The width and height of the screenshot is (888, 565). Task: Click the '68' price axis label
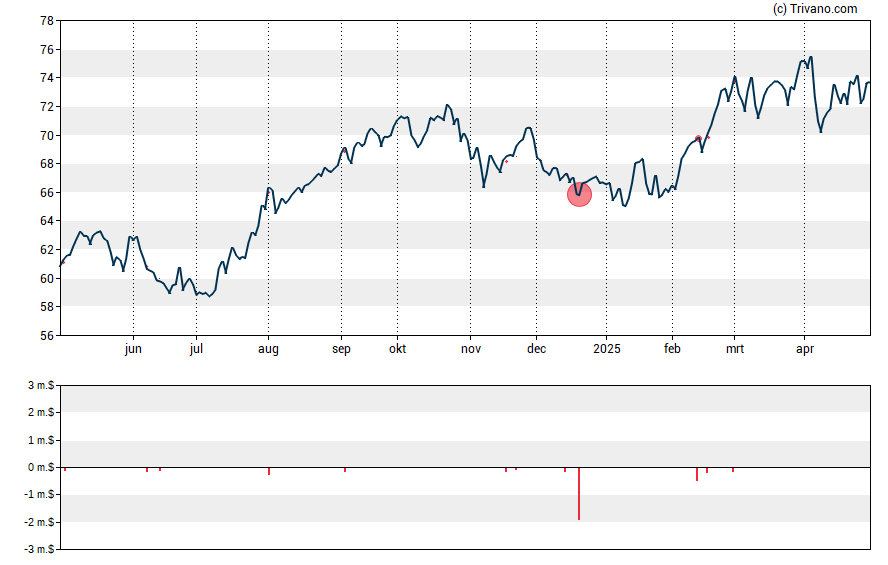(47, 164)
